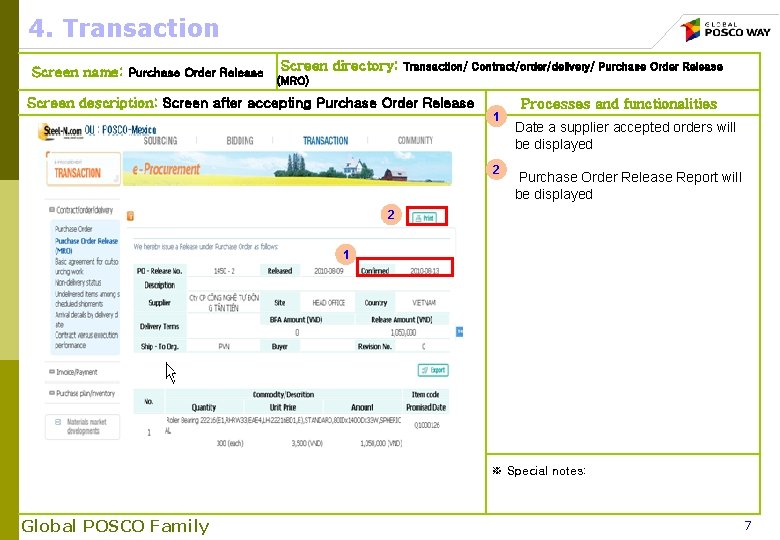The width and height of the screenshot is (780, 540).
Task: Open Arrival details by delivery date link
Action: point(87,319)
